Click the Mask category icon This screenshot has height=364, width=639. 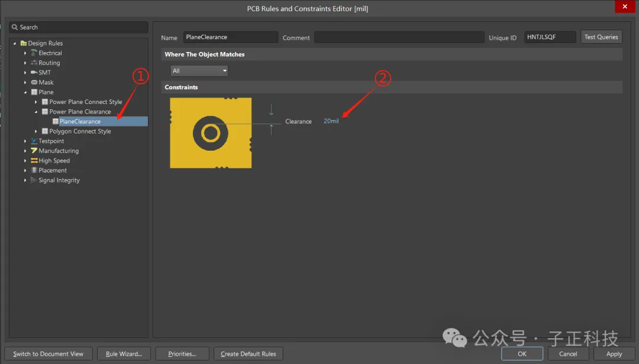(34, 82)
